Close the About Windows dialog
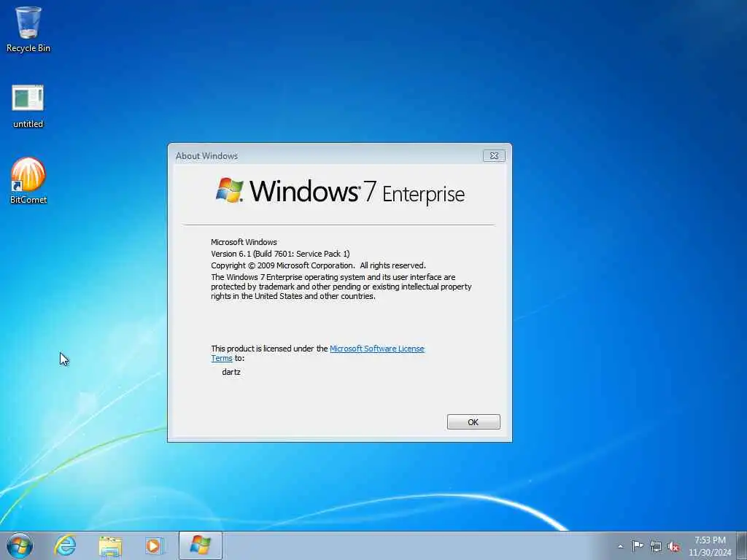 point(494,156)
